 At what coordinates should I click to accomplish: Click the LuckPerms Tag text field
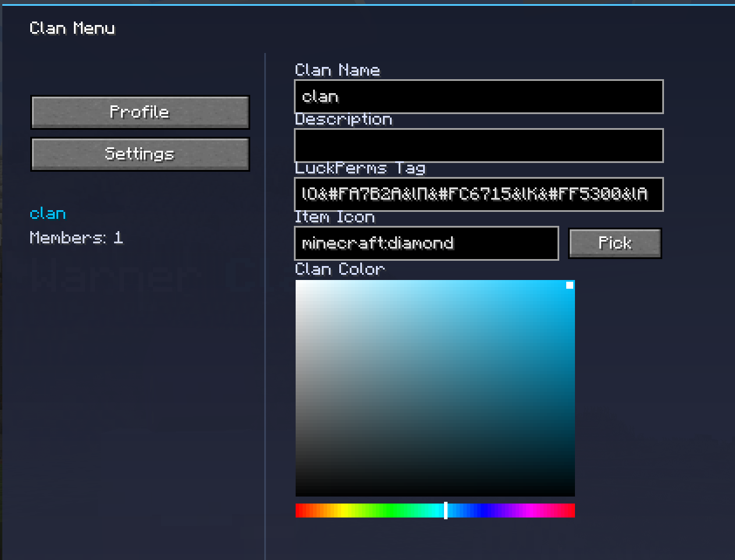479,194
